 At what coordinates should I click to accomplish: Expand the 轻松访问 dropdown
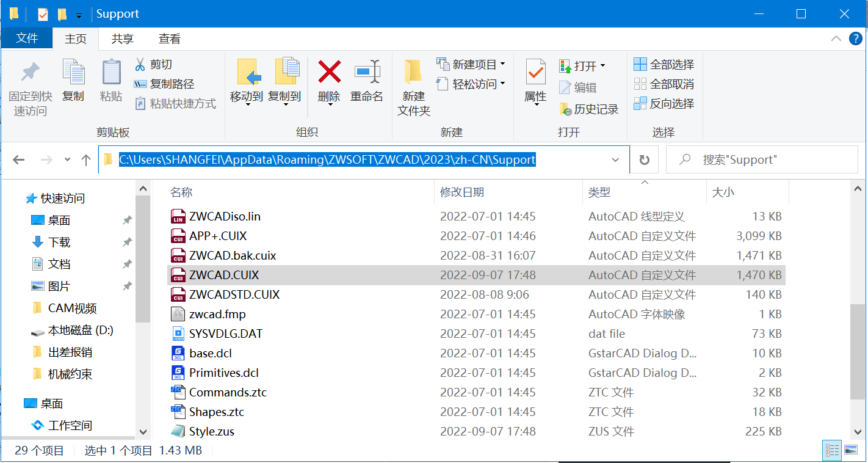[x=502, y=84]
